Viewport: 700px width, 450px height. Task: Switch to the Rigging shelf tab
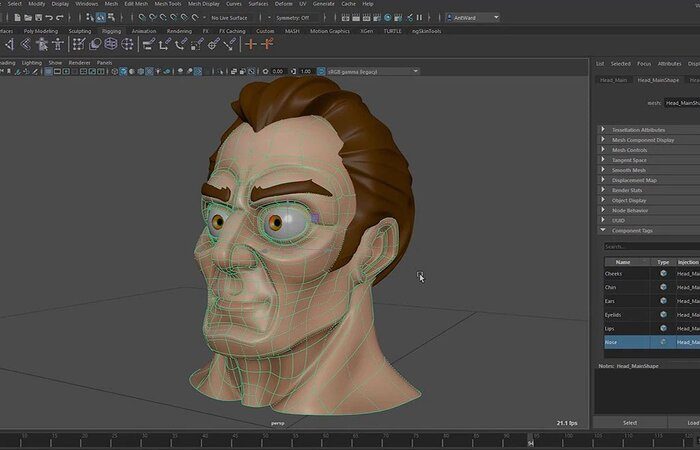pos(111,31)
